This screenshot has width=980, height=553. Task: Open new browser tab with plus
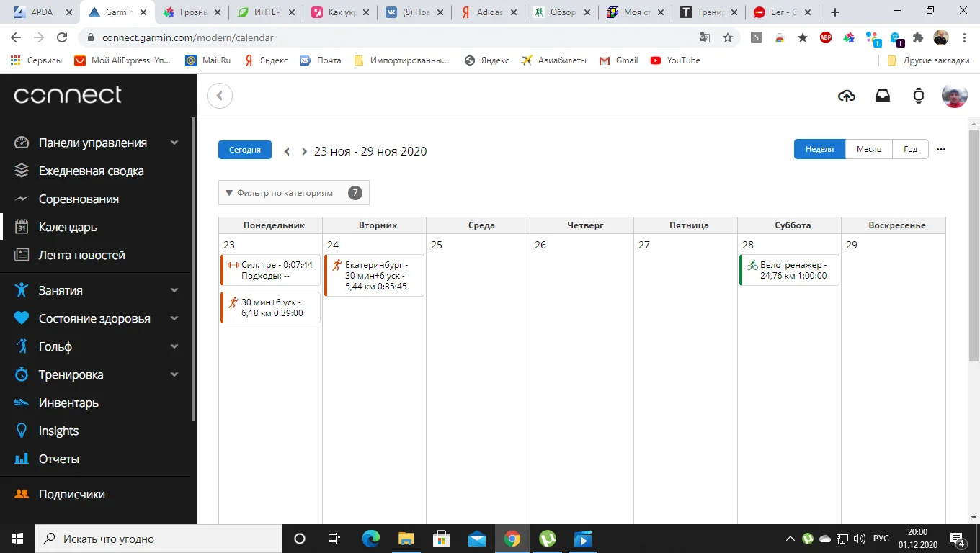835,12
